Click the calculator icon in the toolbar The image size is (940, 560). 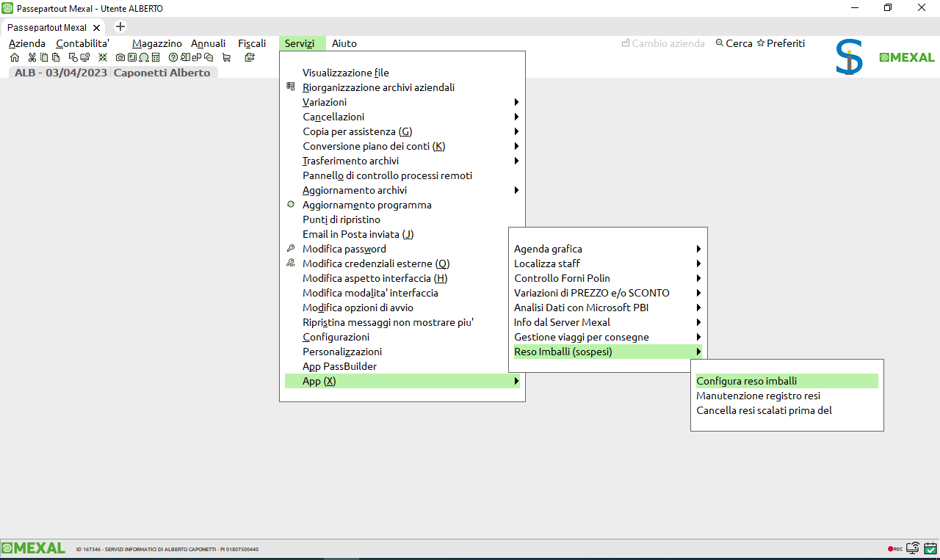click(155, 57)
